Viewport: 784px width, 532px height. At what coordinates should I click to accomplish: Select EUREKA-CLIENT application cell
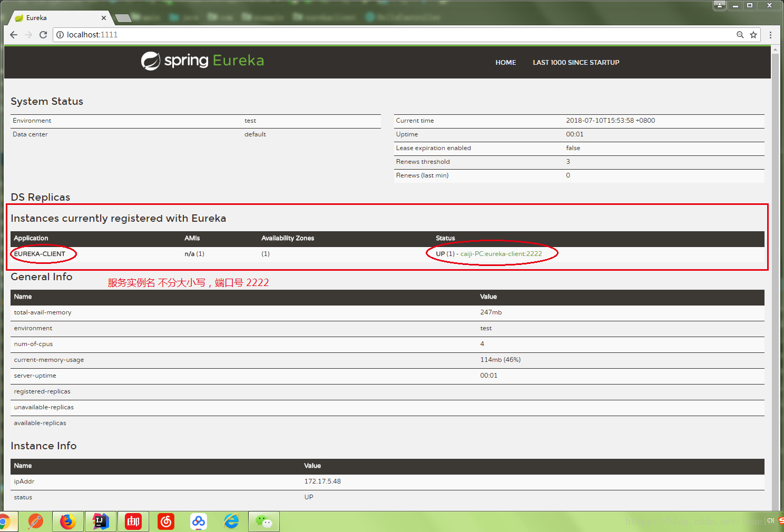pyautogui.click(x=40, y=254)
